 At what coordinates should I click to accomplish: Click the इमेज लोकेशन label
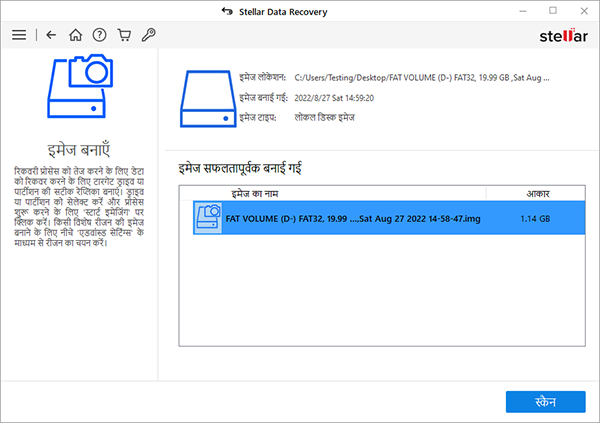(x=262, y=78)
